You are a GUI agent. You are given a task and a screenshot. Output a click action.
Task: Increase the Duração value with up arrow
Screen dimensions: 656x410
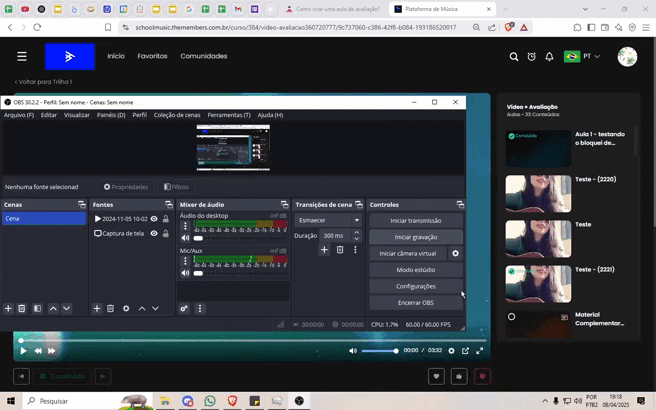click(356, 233)
